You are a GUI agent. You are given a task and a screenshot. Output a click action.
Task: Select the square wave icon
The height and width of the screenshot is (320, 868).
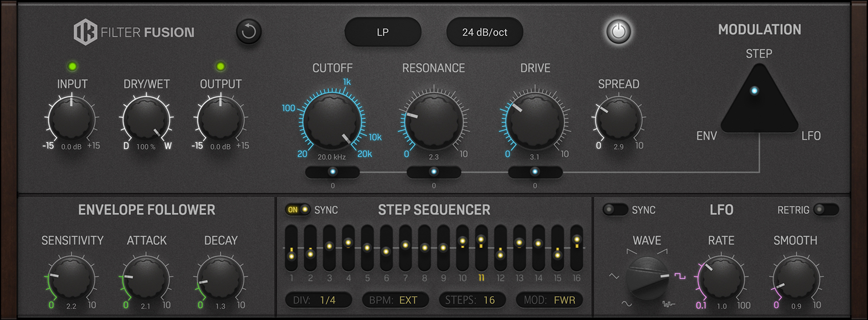[x=680, y=276]
